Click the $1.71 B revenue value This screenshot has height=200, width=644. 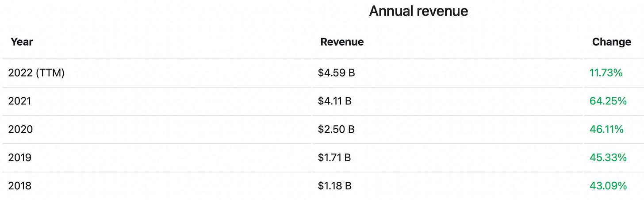334,158
